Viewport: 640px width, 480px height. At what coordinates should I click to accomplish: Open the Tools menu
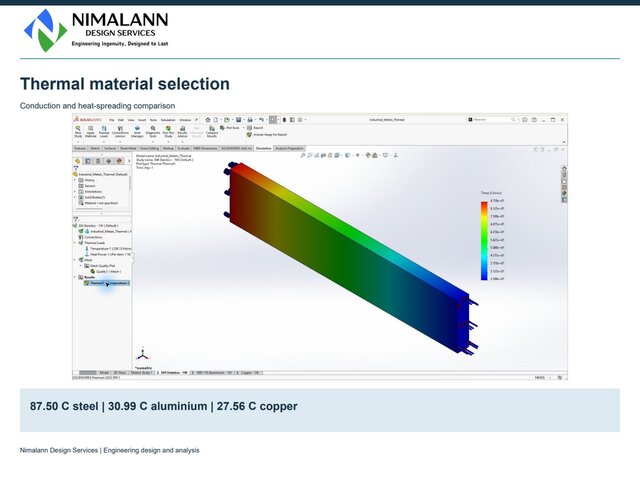click(x=153, y=120)
